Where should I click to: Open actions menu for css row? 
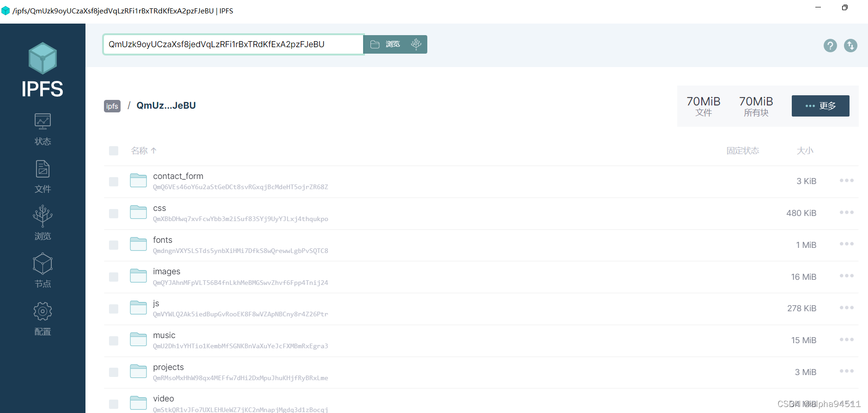coord(846,212)
